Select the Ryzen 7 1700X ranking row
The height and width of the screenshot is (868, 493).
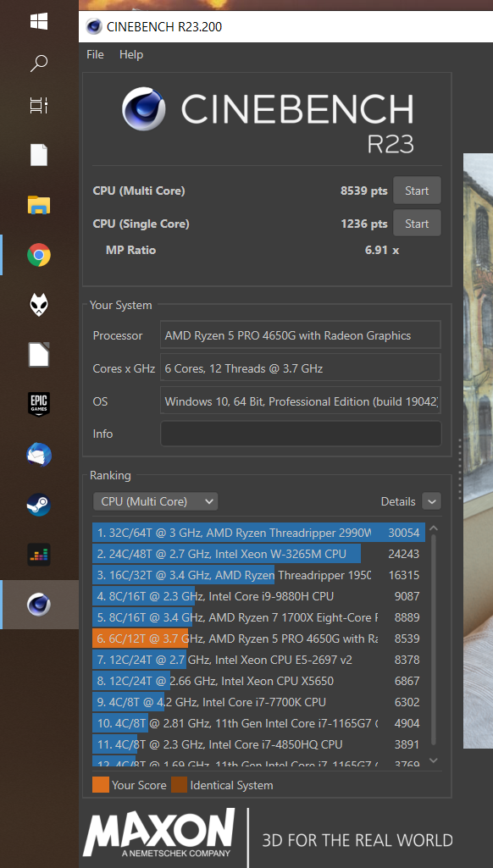click(259, 617)
